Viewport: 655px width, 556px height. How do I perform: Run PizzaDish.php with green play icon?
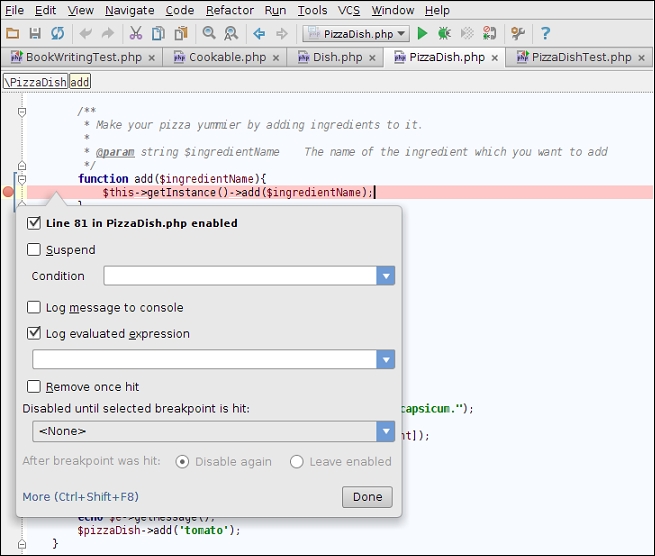(422, 33)
